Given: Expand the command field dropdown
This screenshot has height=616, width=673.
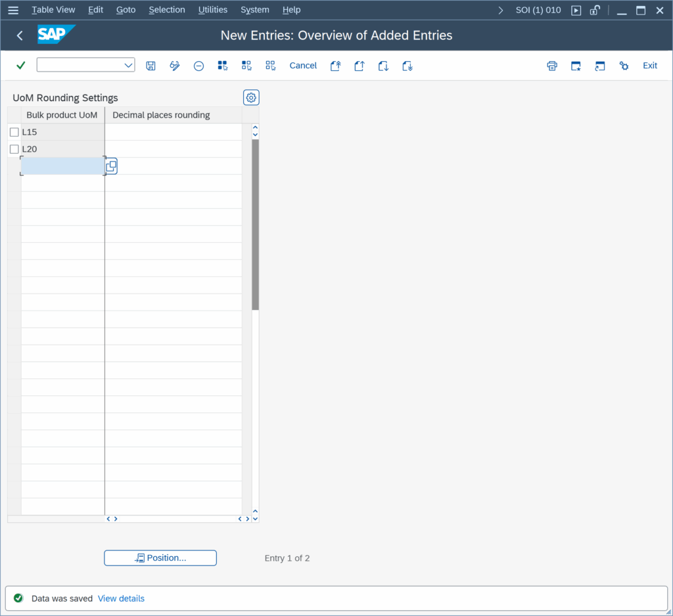Looking at the screenshot, I should pyautogui.click(x=128, y=65).
